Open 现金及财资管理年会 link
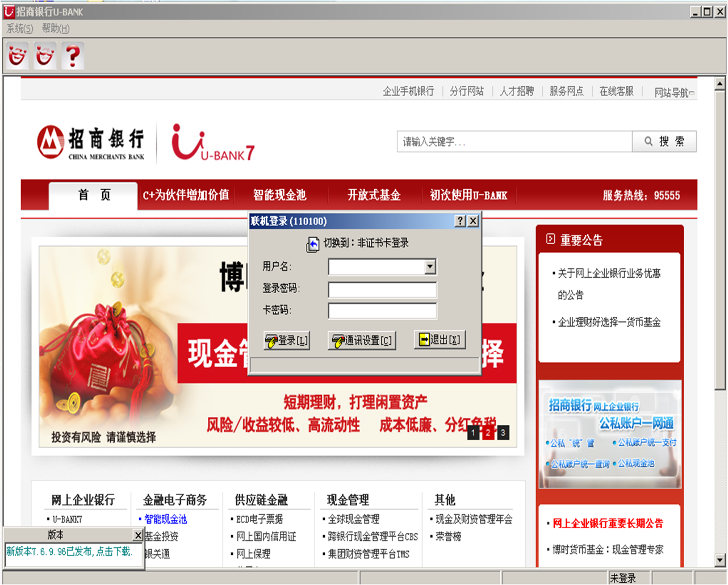This screenshot has height=585, width=728. coord(474,519)
